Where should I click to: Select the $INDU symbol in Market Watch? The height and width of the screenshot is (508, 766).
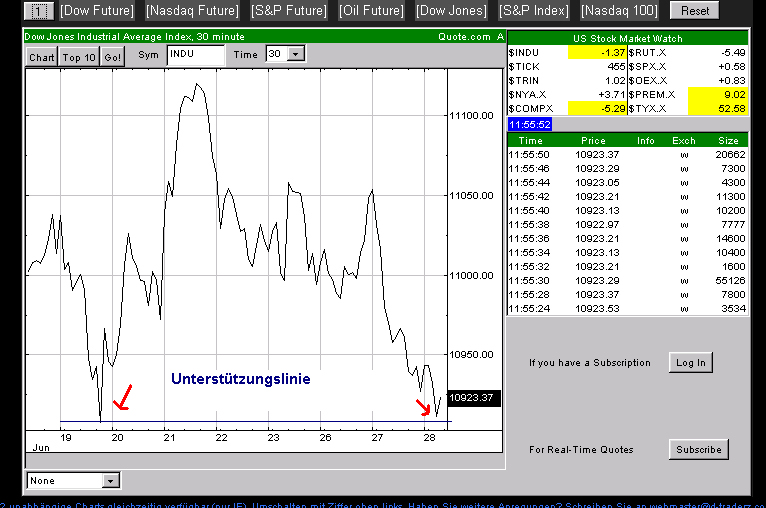pyautogui.click(x=523, y=53)
